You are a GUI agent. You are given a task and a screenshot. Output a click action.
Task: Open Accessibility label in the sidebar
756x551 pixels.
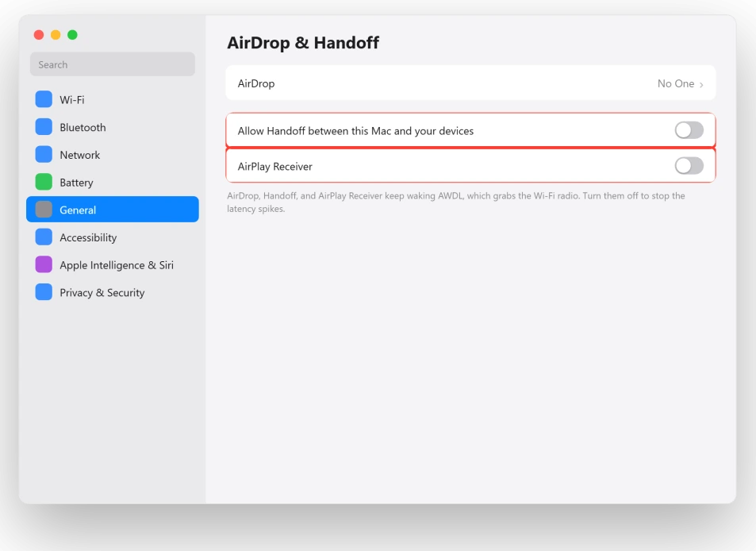click(88, 238)
